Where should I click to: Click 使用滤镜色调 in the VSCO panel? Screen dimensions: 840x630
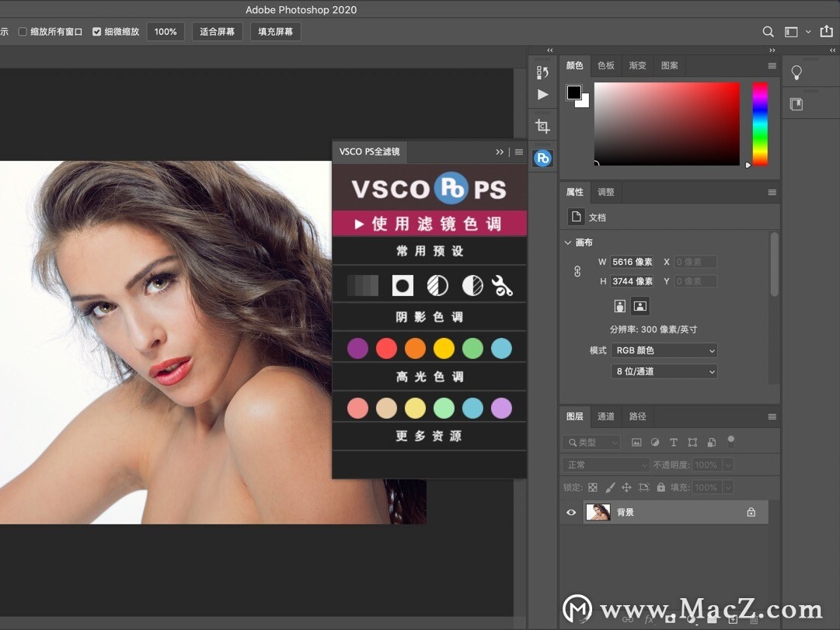click(429, 223)
